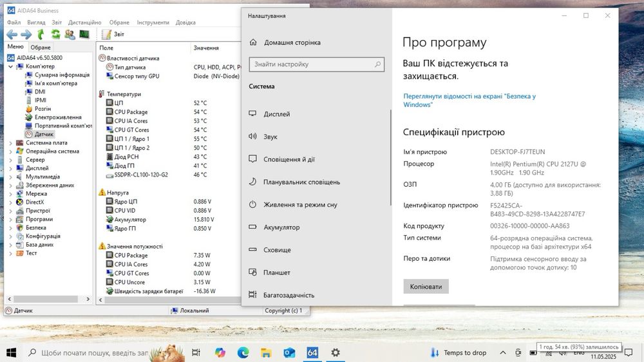Click the Безпека shield icon in tree
The width and height of the screenshot is (644, 362).
coord(20,227)
